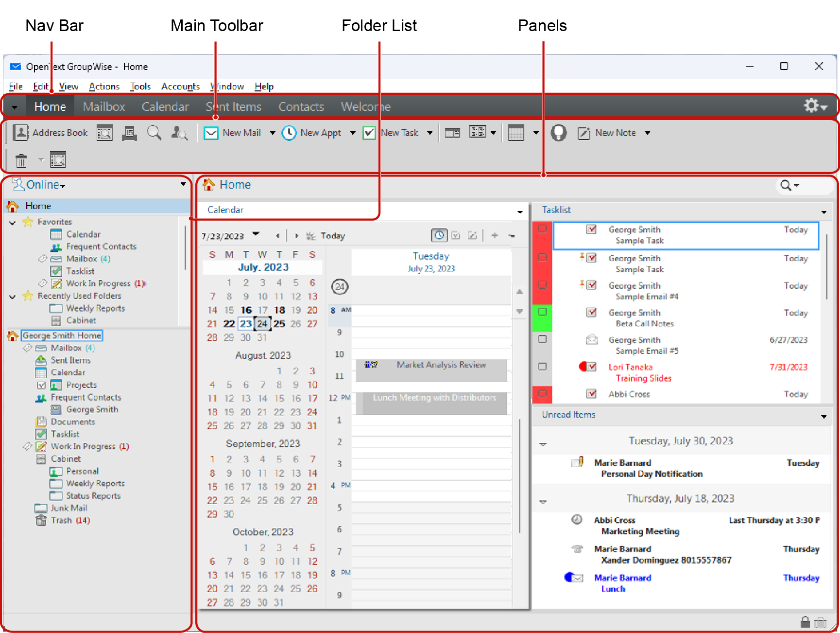
Task: Click the minus icon in the Calendar panel toolbar
Action: (512, 235)
